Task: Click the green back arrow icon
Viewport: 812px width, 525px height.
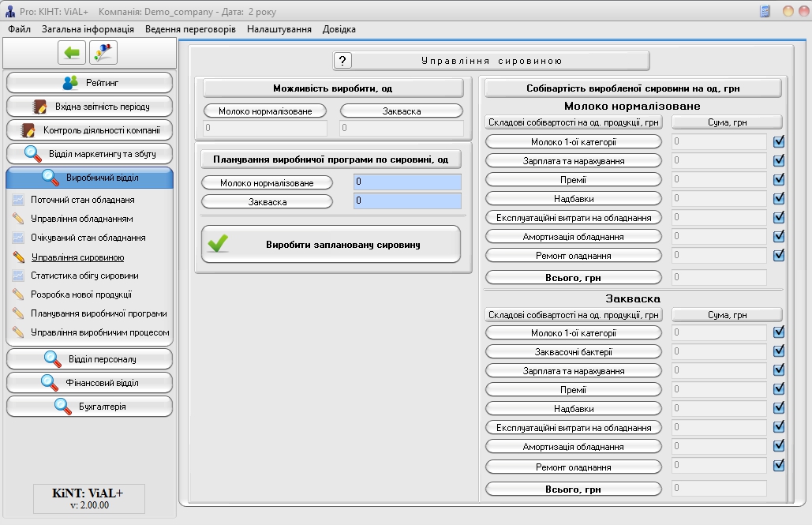Action: point(72,53)
